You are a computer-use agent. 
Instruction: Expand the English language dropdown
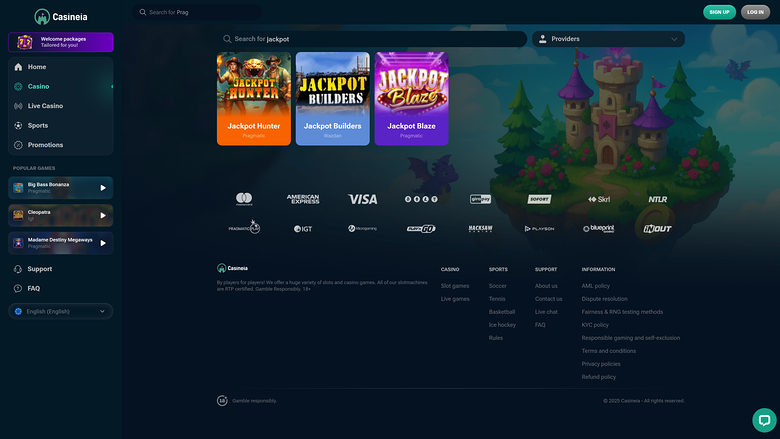[61, 311]
